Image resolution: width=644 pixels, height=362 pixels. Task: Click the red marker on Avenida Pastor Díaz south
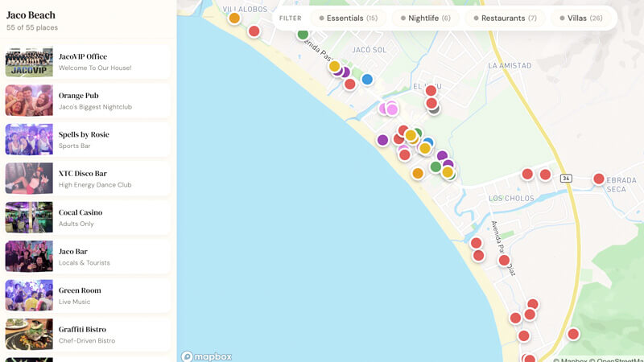pos(504,260)
